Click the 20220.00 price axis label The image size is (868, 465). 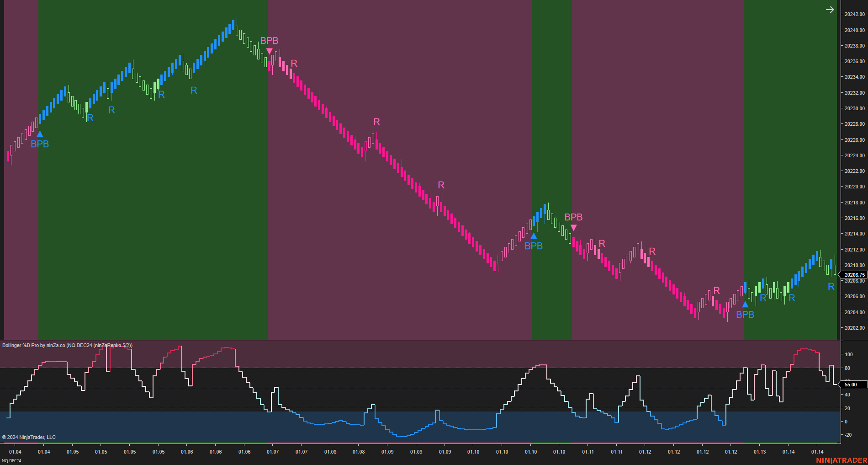click(854, 187)
